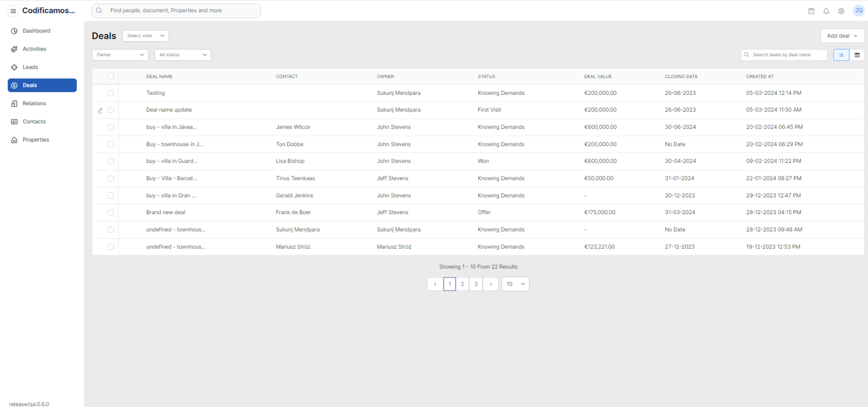Switch to list view layout

click(x=841, y=55)
